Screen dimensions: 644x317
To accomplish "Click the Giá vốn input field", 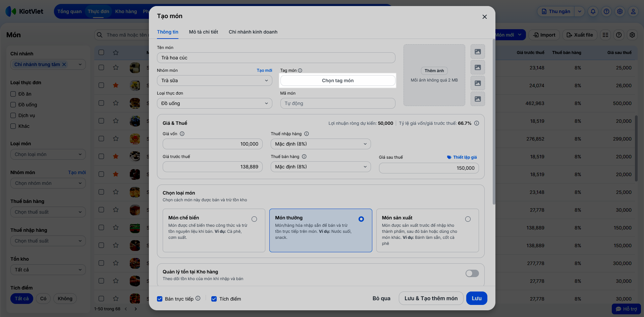I will pyautogui.click(x=213, y=144).
